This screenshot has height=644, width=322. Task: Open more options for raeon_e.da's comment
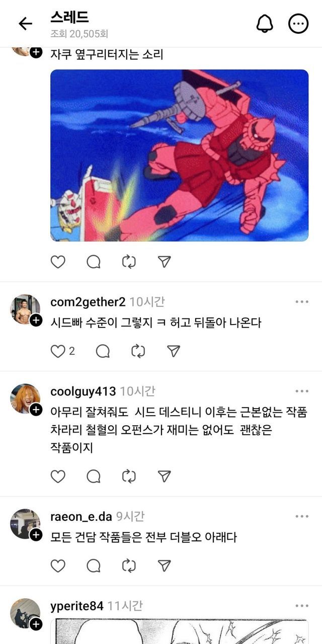(302, 516)
